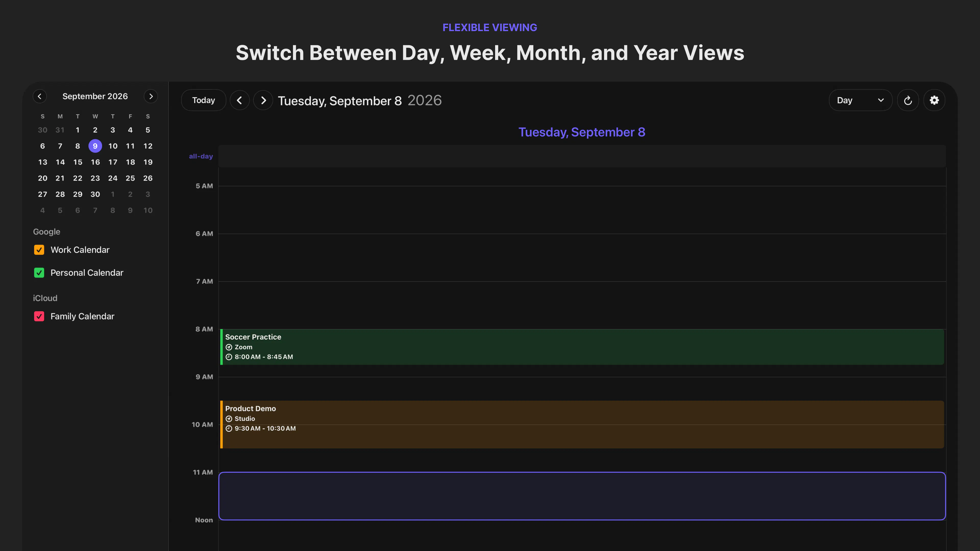This screenshot has width=980, height=551.
Task: Select September 21 in mini calendar
Action: (x=60, y=178)
